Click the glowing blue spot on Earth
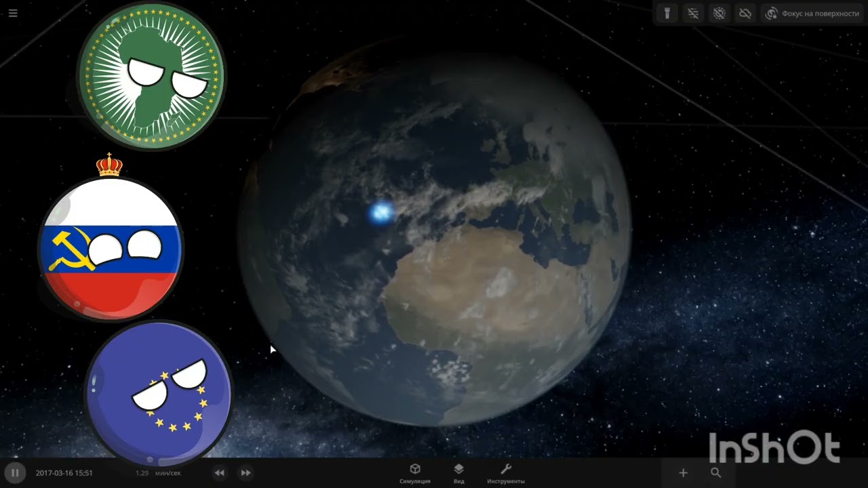Screen dimensions: 868x488 [x=382, y=213]
